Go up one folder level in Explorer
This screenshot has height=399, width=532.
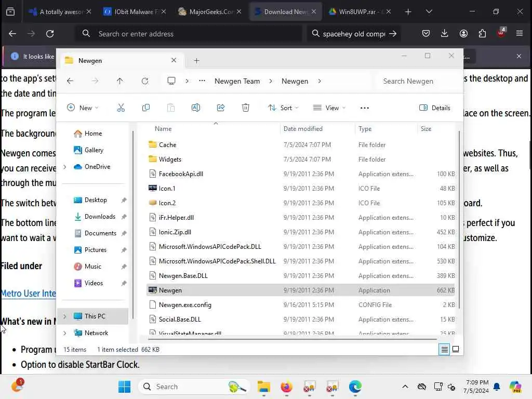(120, 81)
